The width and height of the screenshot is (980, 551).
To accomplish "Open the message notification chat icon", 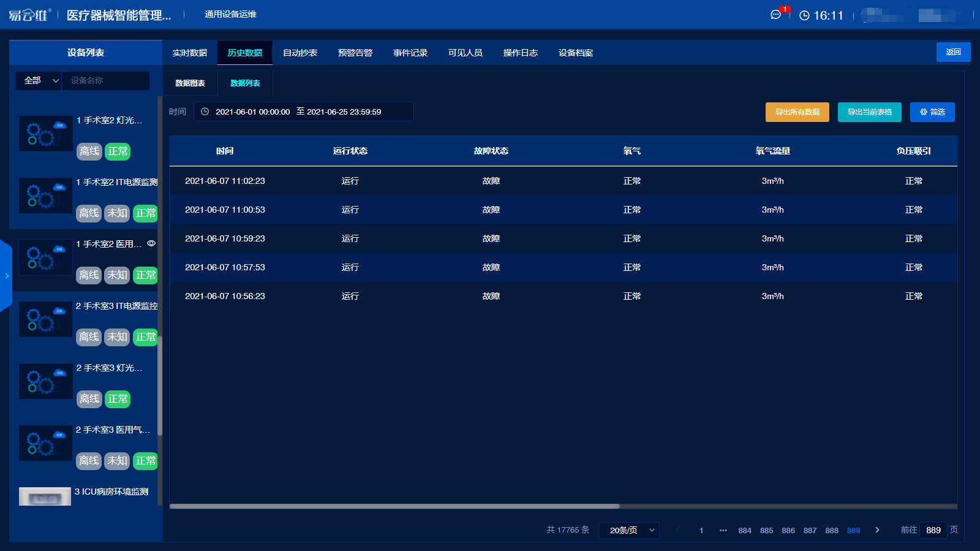I will click(775, 15).
